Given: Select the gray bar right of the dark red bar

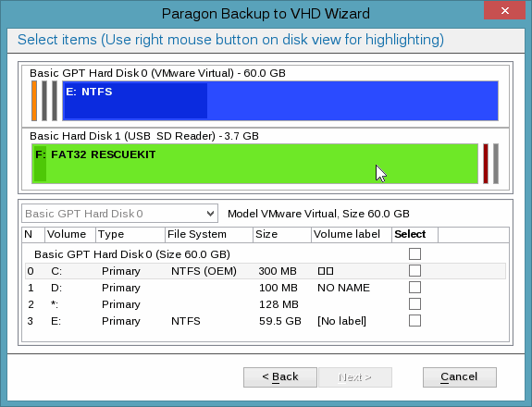Looking at the screenshot, I should [496, 164].
